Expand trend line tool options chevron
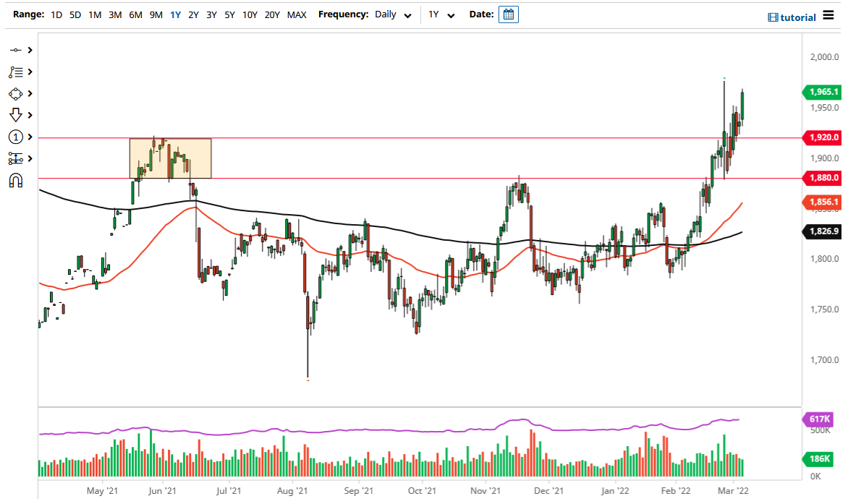Viewport: 848px width, 504px height. (x=30, y=50)
